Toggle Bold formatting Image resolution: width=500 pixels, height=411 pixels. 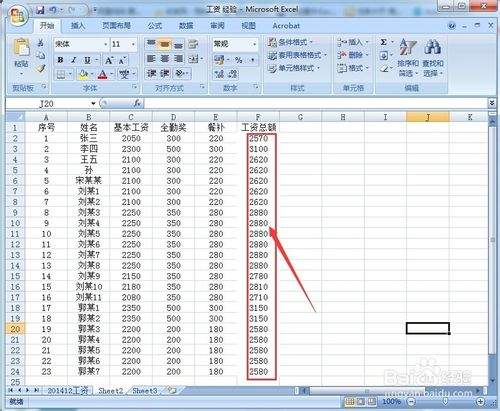pos(60,60)
